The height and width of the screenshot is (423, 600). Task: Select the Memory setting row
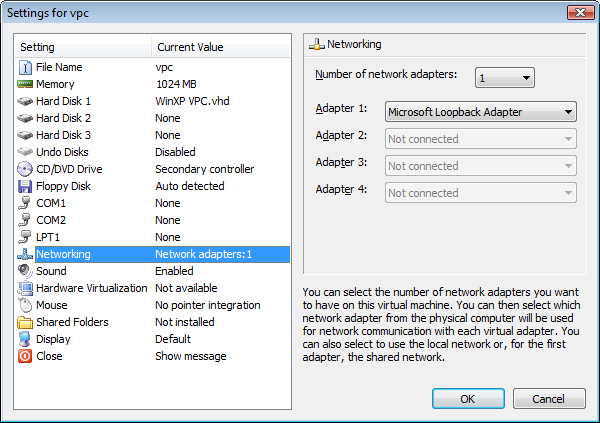pyautogui.click(x=153, y=84)
